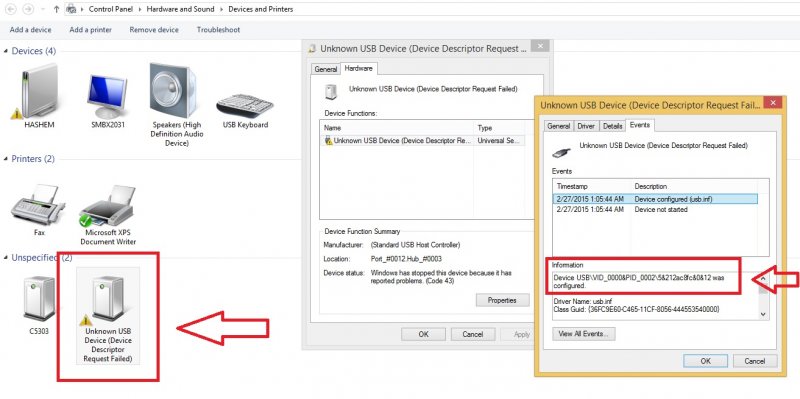This screenshot has width=800, height=399.
Task: Collapse the Unspecified (2) group
Action: click(x=6, y=258)
